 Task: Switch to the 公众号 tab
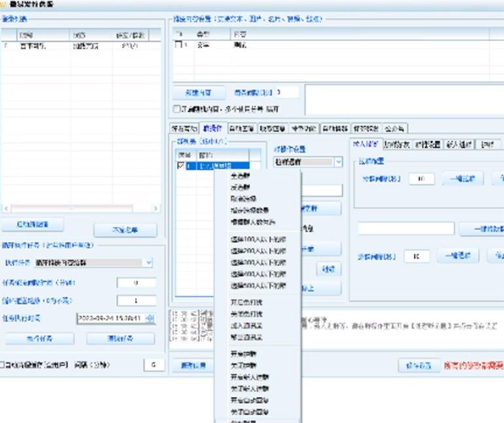395,128
